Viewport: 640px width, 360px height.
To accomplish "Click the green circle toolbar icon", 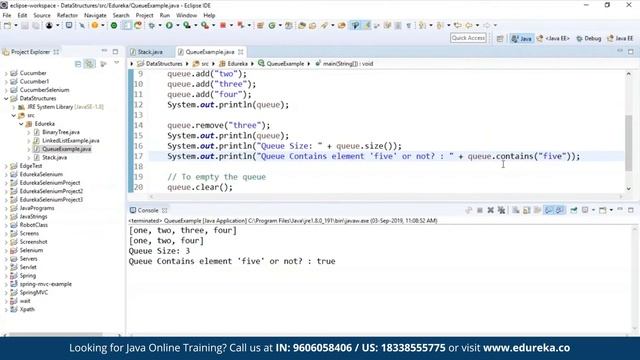I will [114, 25].
